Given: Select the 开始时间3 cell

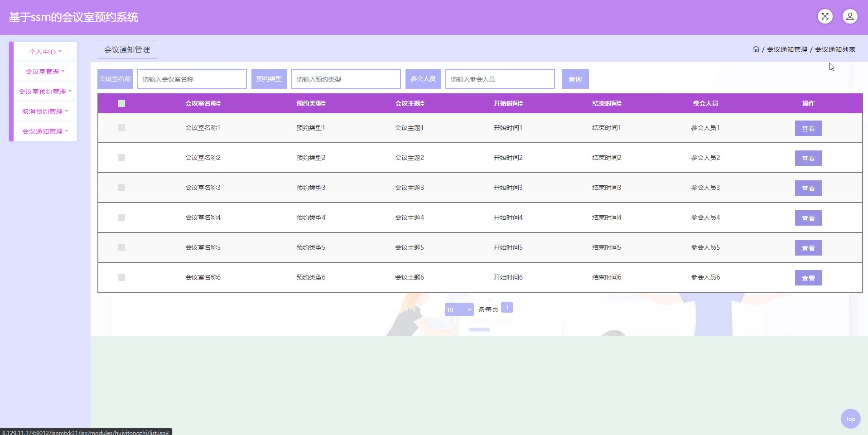Looking at the screenshot, I should [508, 188].
